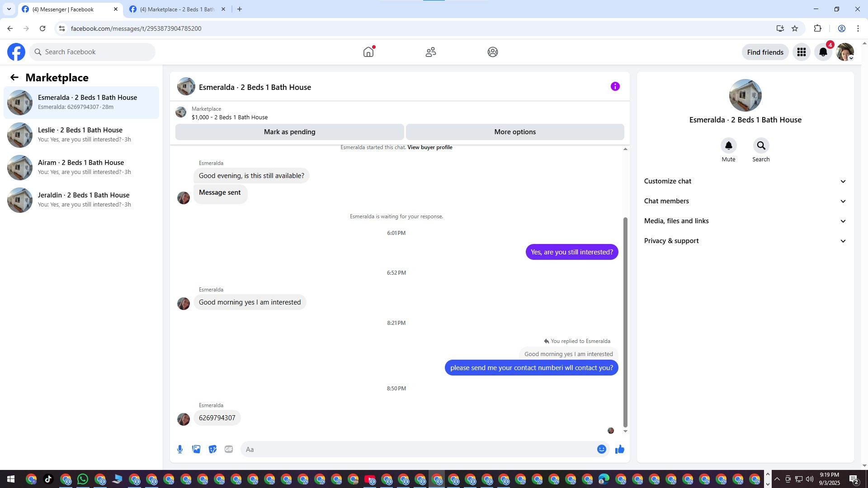Screen dimensions: 868x488
Task: Open the Friends icon in top navigation
Action: [x=431, y=52]
